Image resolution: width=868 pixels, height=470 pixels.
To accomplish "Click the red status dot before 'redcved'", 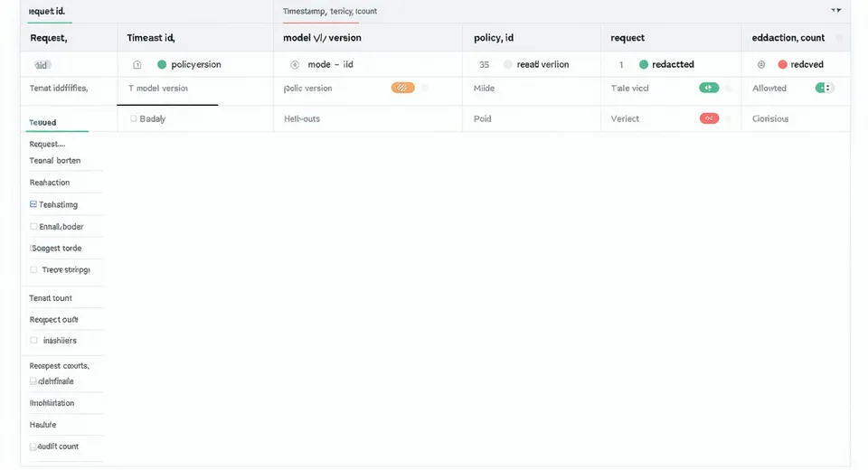I will [782, 64].
